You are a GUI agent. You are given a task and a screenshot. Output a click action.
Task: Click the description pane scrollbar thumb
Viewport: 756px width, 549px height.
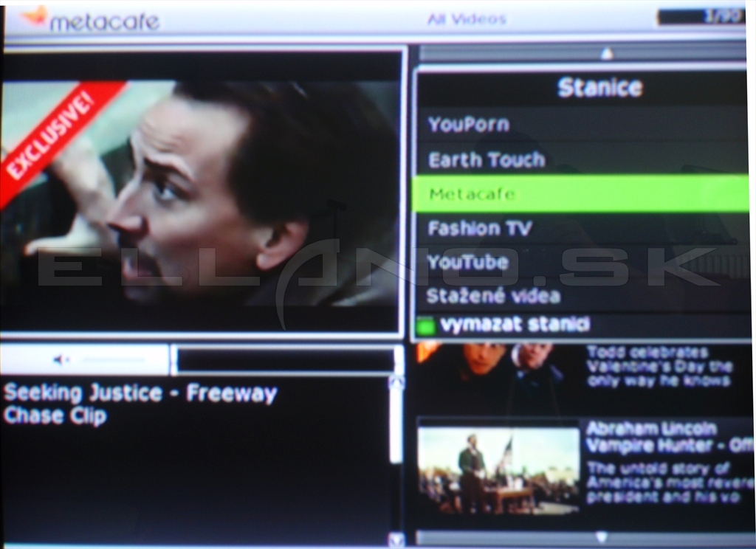tap(396, 427)
